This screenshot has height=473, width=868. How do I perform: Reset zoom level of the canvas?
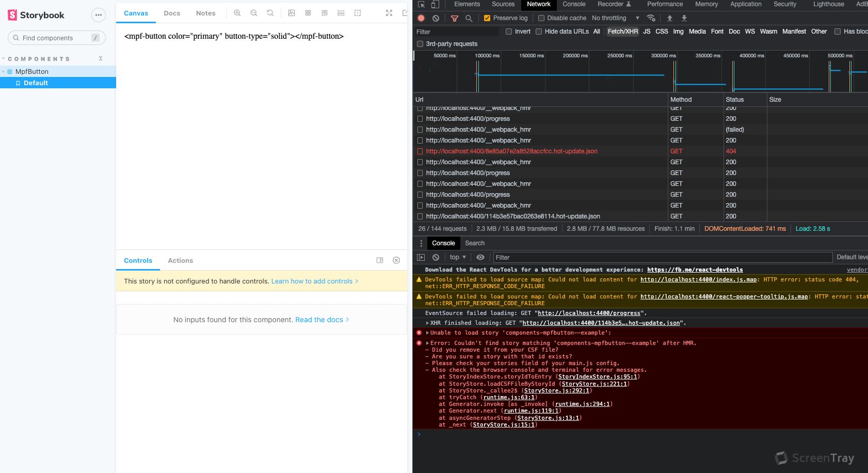pos(270,13)
